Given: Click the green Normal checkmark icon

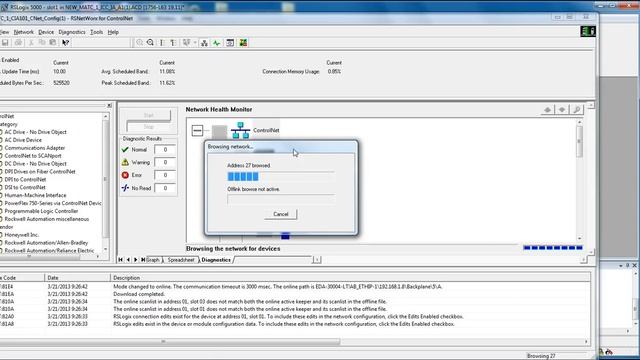Looking at the screenshot, I should [x=125, y=150].
